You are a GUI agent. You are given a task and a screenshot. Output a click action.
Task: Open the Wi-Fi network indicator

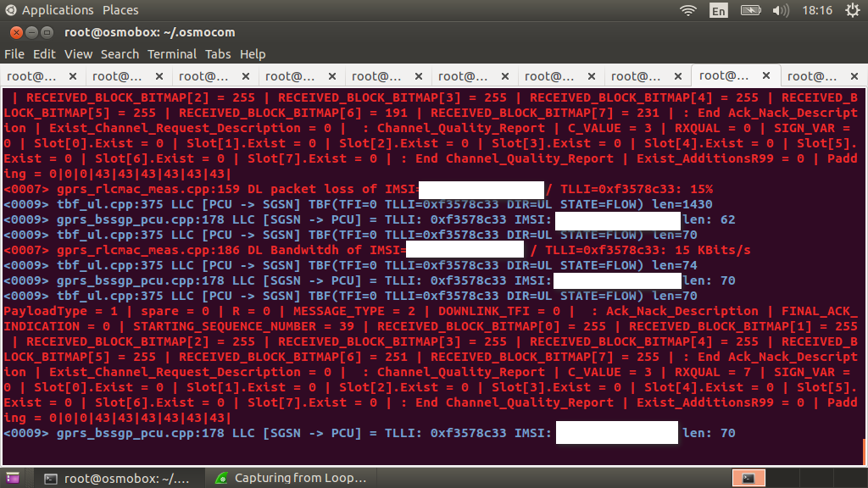pyautogui.click(x=688, y=10)
